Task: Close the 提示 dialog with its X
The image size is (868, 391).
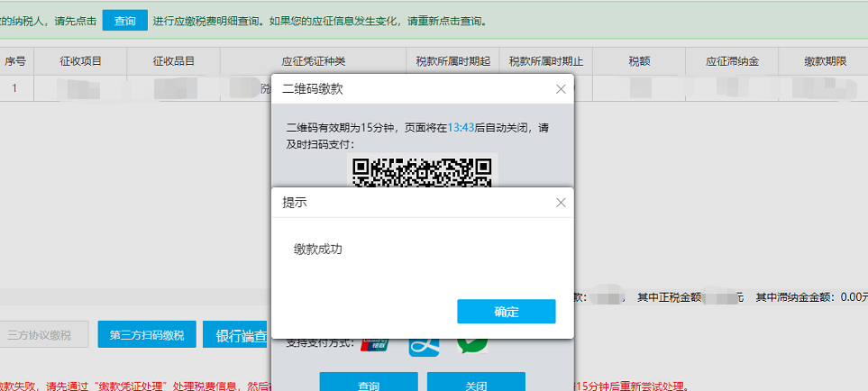Action: [x=561, y=203]
